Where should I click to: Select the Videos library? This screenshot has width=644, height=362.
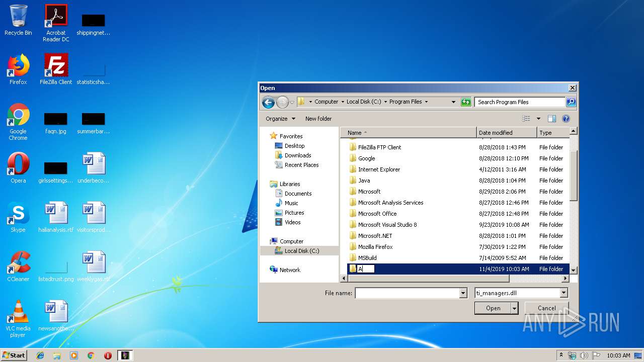(292, 222)
